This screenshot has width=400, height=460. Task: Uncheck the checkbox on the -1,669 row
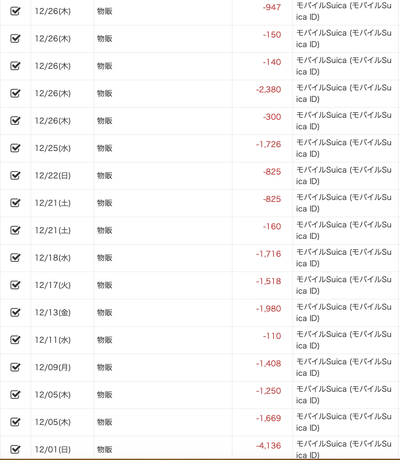(x=15, y=422)
